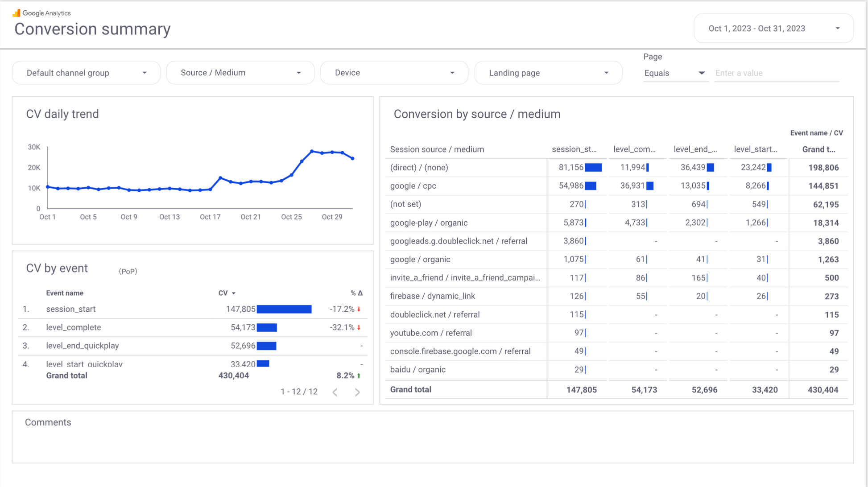Click the % delta column header

(x=356, y=293)
